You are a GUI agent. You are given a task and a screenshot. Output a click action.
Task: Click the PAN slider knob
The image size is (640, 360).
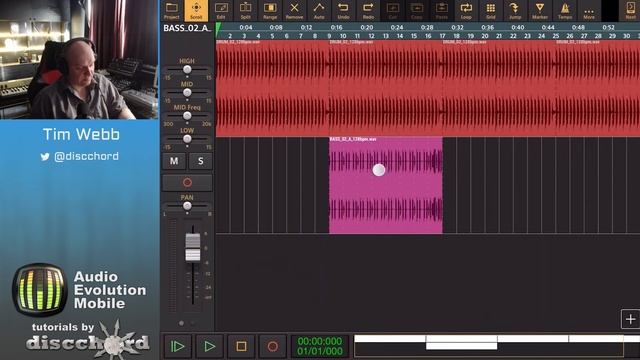[187, 206]
